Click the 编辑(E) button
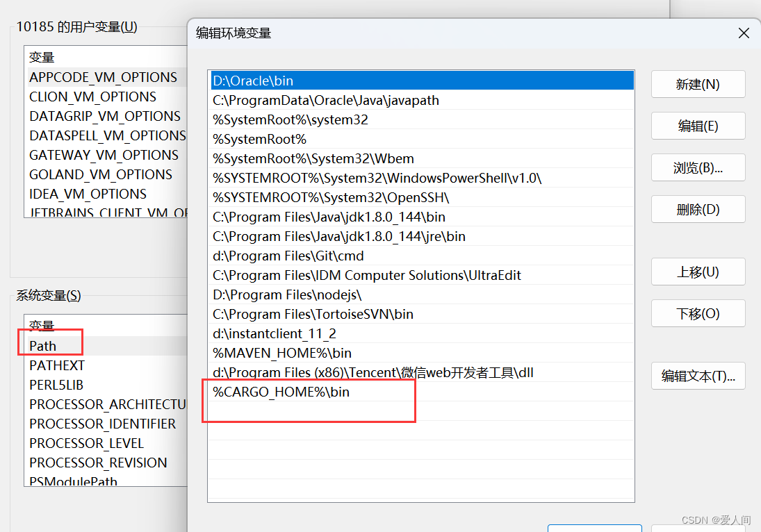 (x=698, y=126)
